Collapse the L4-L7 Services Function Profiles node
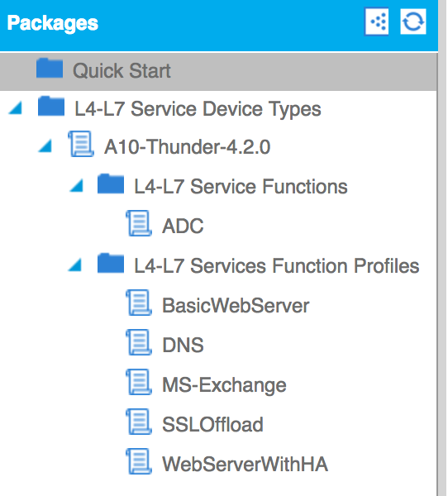 pyautogui.click(x=75, y=265)
